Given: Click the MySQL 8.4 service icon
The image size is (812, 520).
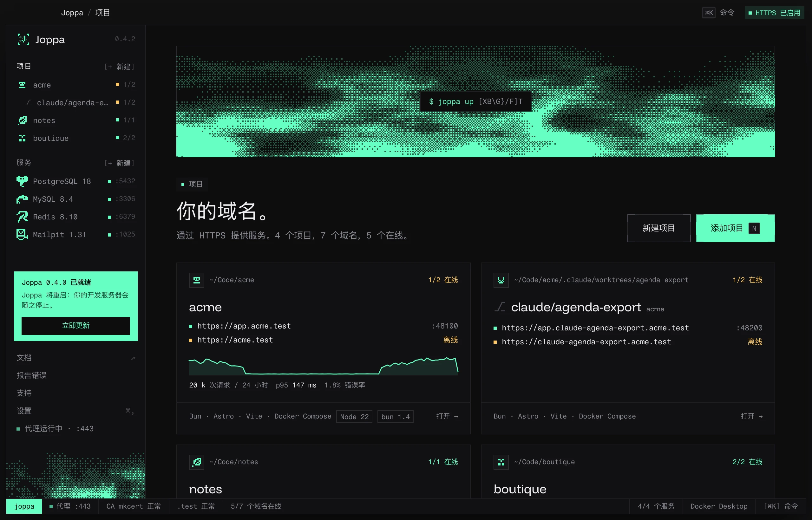Looking at the screenshot, I should click(22, 199).
